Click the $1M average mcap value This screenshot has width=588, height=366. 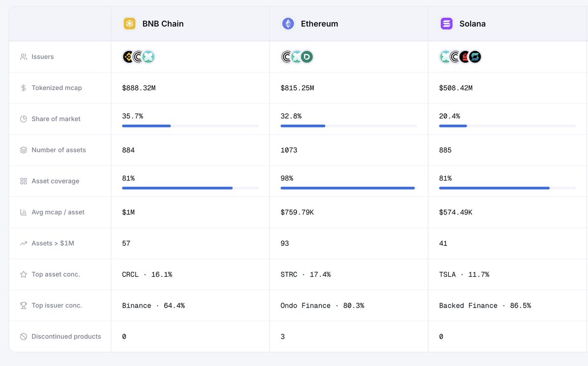pos(128,212)
